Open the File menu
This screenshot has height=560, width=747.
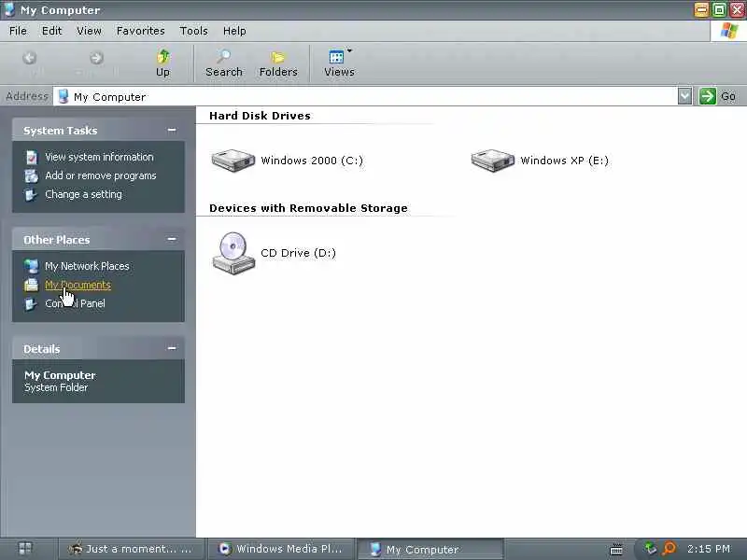click(18, 31)
